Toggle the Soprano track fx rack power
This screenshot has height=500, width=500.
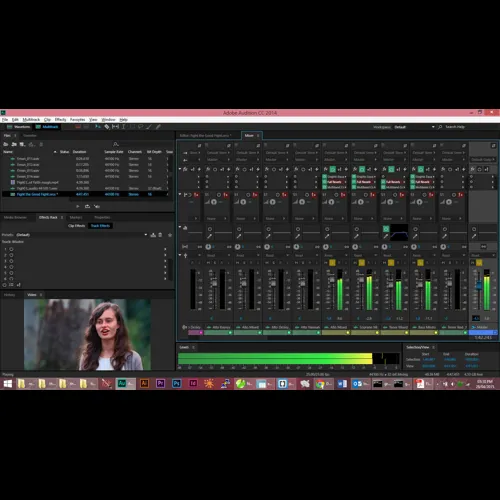(x=362, y=169)
